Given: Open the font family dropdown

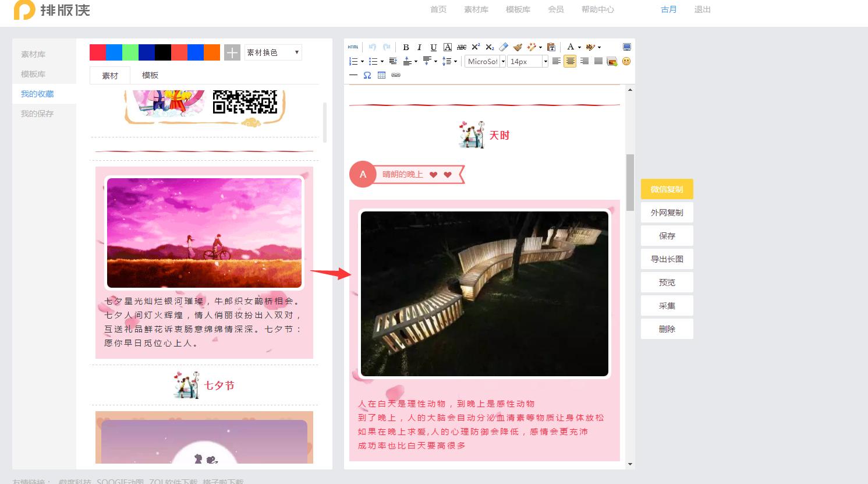Looking at the screenshot, I should pos(484,61).
